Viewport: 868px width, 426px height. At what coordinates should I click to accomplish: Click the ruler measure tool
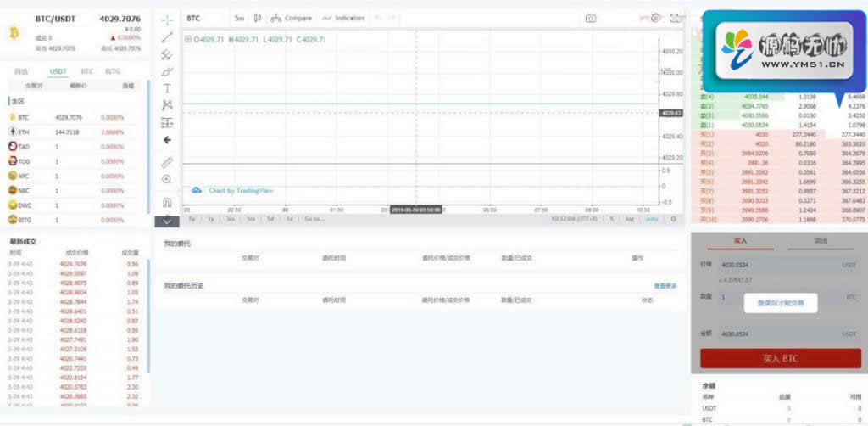(167, 161)
